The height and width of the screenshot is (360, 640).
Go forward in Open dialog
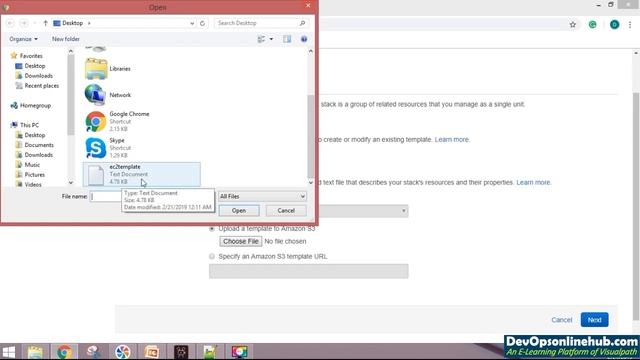[x=24, y=23]
